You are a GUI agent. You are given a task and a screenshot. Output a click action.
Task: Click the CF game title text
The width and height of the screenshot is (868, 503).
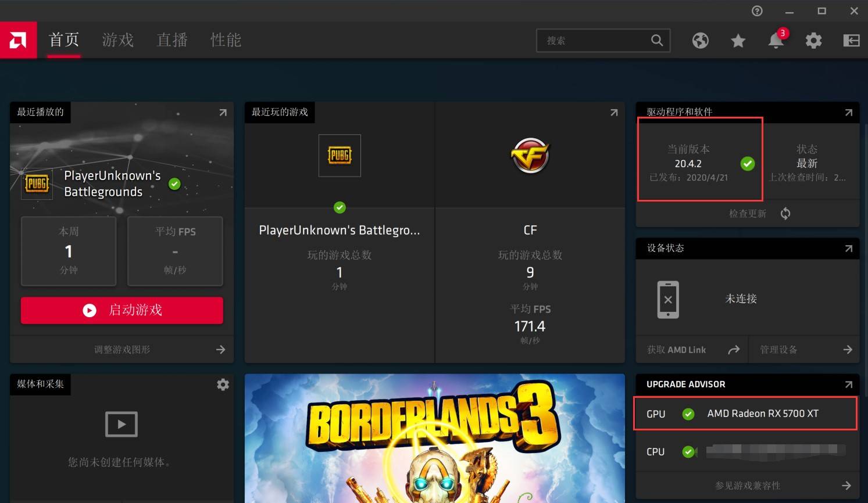click(x=530, y=231)
